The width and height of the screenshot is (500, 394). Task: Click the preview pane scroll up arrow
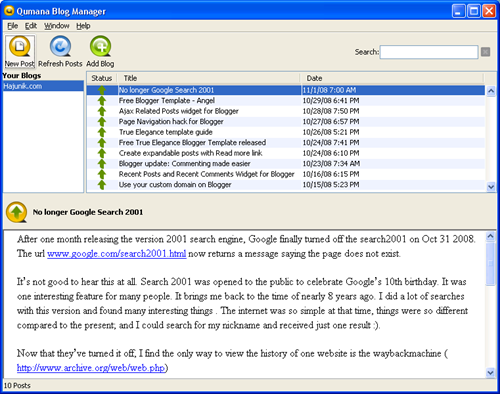490,236
